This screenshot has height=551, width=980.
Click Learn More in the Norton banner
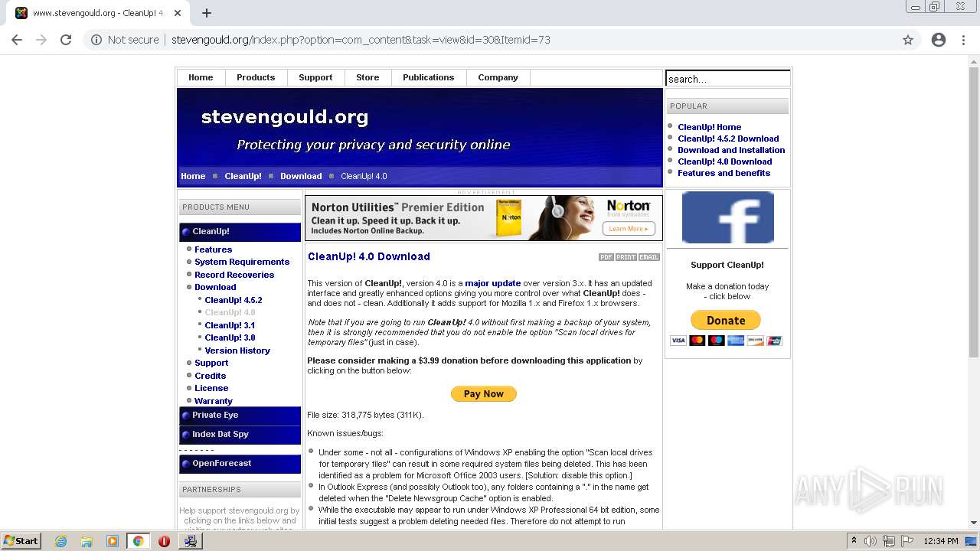coord(629,229)
